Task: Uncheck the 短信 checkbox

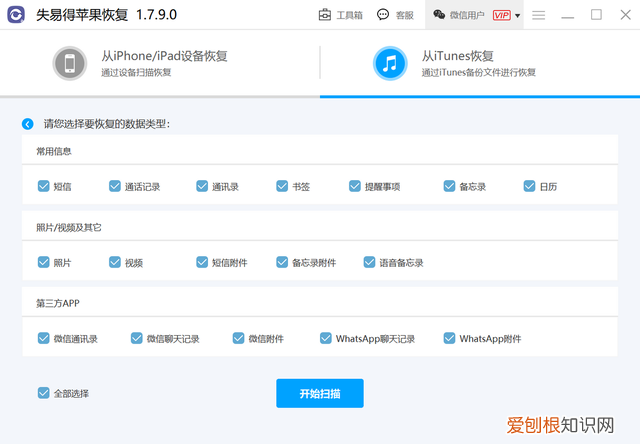Action: coord(44,186)
